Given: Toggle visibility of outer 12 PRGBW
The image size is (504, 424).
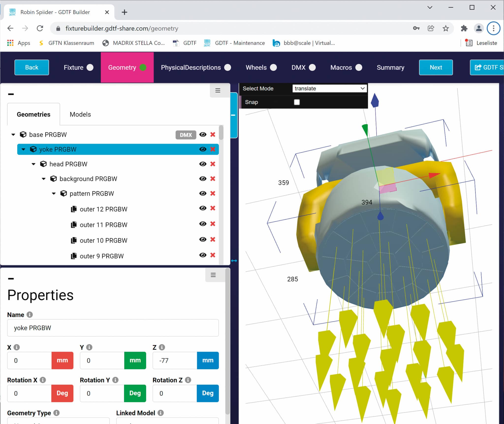Looking at the screenshot, I should tap(203, 208).
